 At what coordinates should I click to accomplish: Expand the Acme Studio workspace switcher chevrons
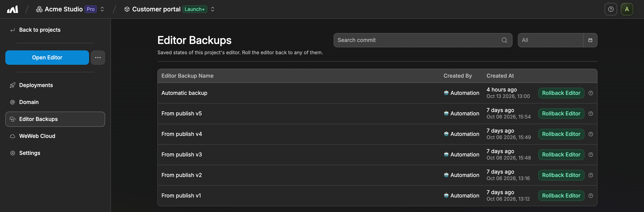tap(102, 9)
